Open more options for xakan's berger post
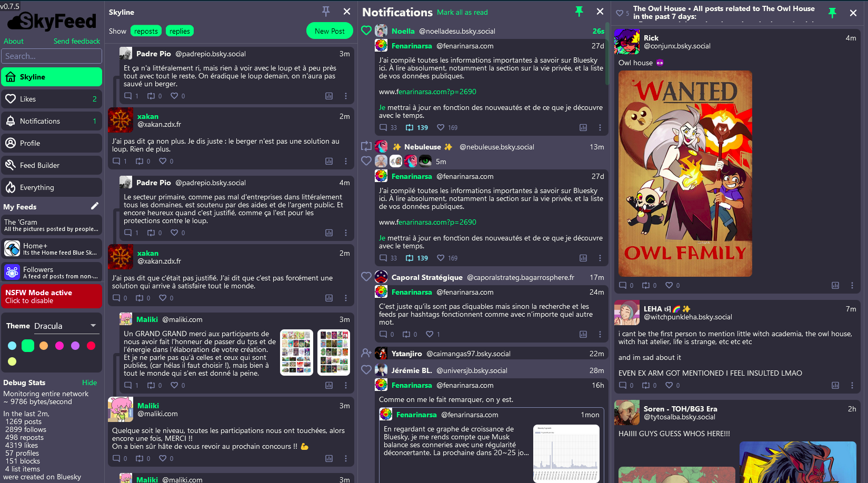Viewport: 868px width, 483px height. tap(346, 161)
